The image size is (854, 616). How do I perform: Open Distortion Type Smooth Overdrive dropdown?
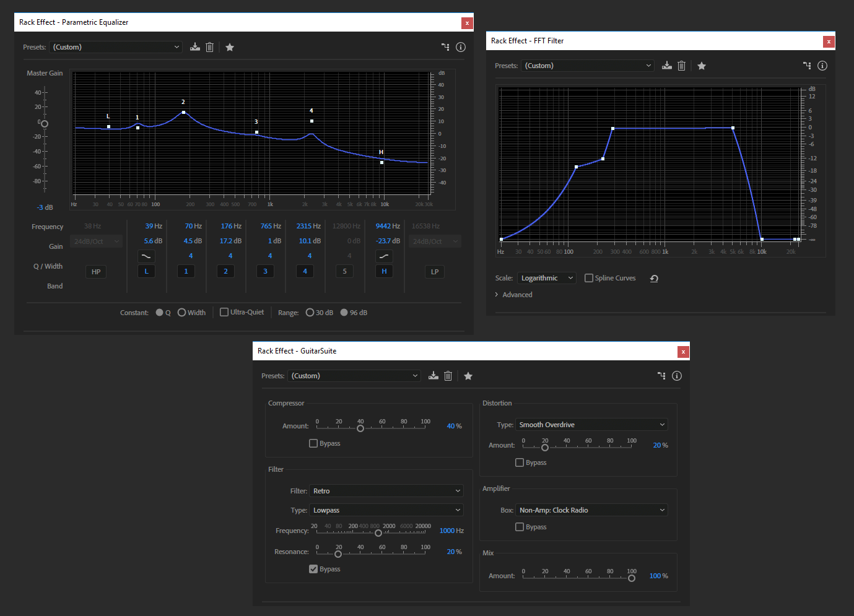(591, 425)
